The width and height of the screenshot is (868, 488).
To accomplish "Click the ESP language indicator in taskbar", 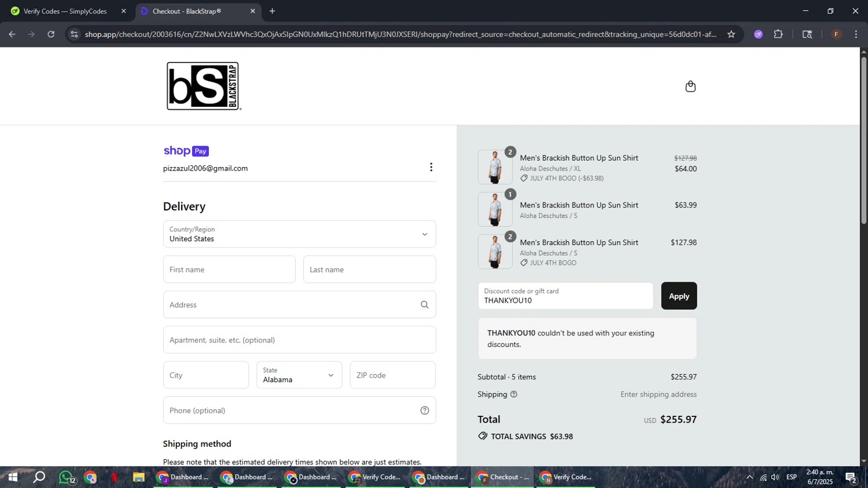I will [x=792, y=477].
